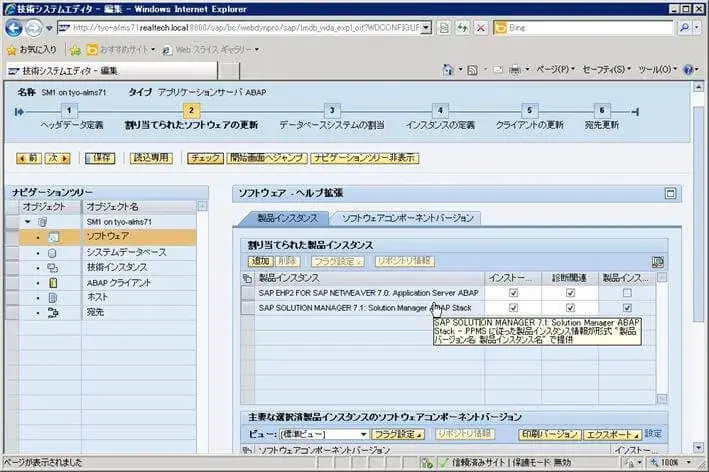Click the SM1 system icon in navigation tree
The height and width of the screenshot is (472, 709).
point(43,222)
